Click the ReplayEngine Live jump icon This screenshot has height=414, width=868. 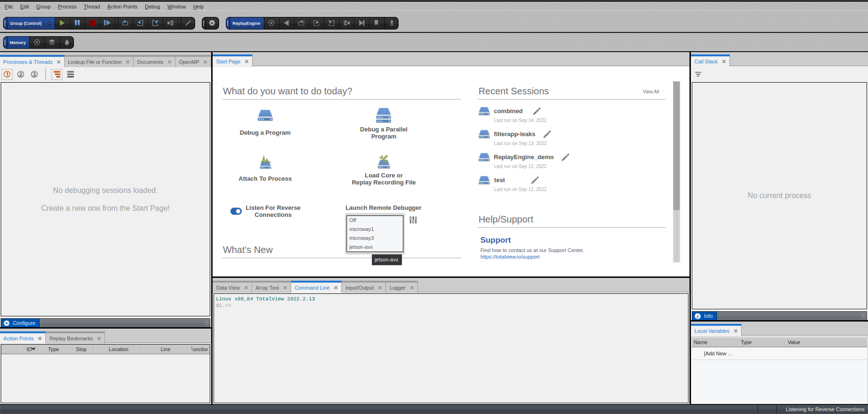[x=362, y=23]
